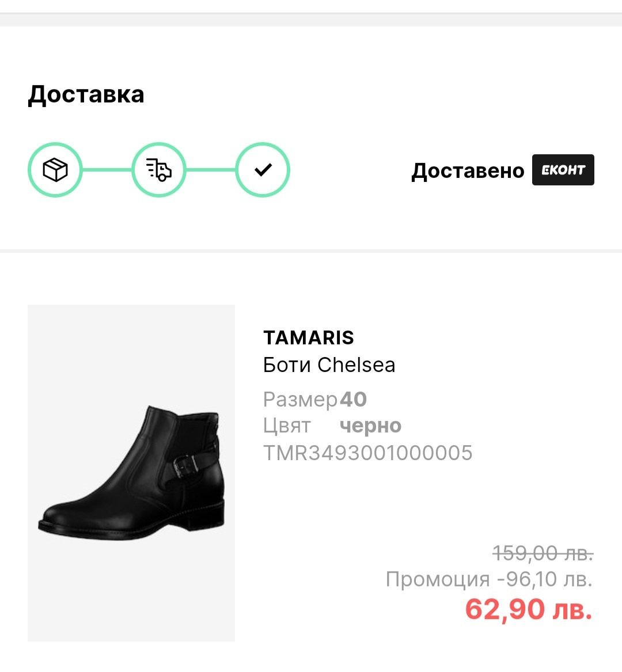Click the package box step icon
Screen dimensions: 622x672
click(55, 170)
